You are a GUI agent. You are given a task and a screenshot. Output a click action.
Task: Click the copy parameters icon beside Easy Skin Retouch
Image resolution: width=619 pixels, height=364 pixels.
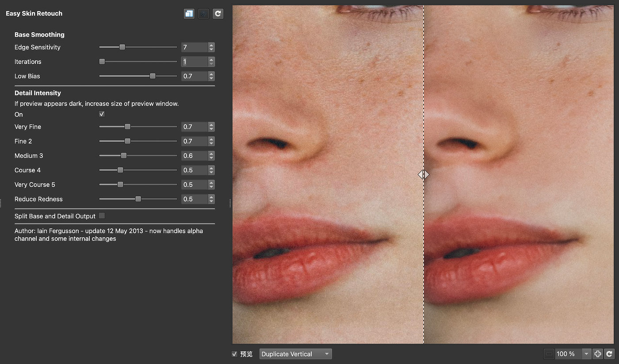pyautogui.click(x=189, y=14)
